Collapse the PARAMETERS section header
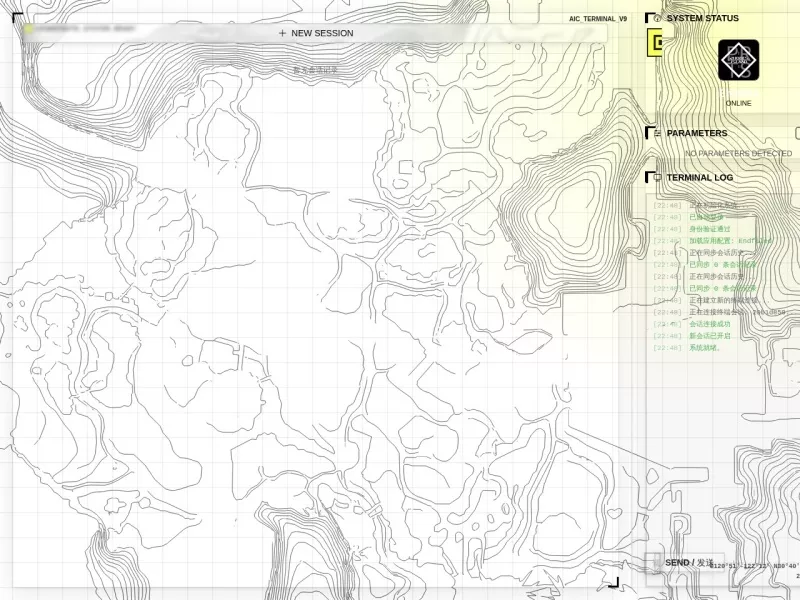Image resolution: width=800 pixels, height=600 pixels. pyautogui.click(x=697, y=133)
